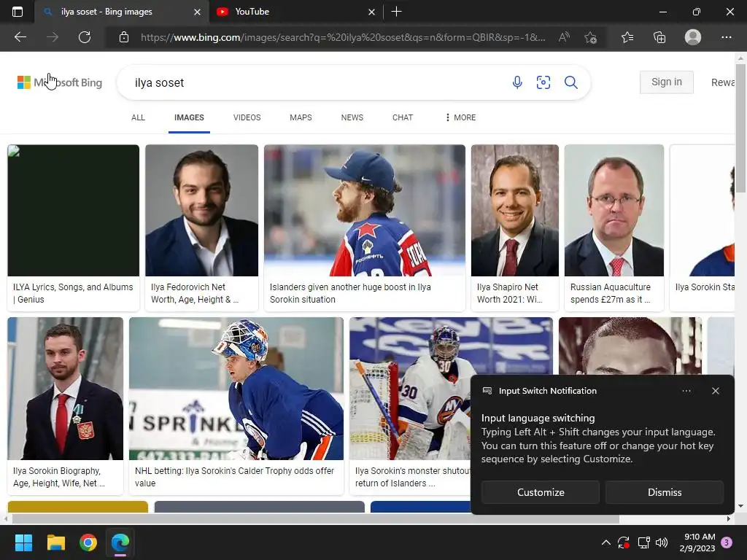747x560 pixels.
Task: Launch Google Chrome from taskbar
Action: [x=88, y=542]
